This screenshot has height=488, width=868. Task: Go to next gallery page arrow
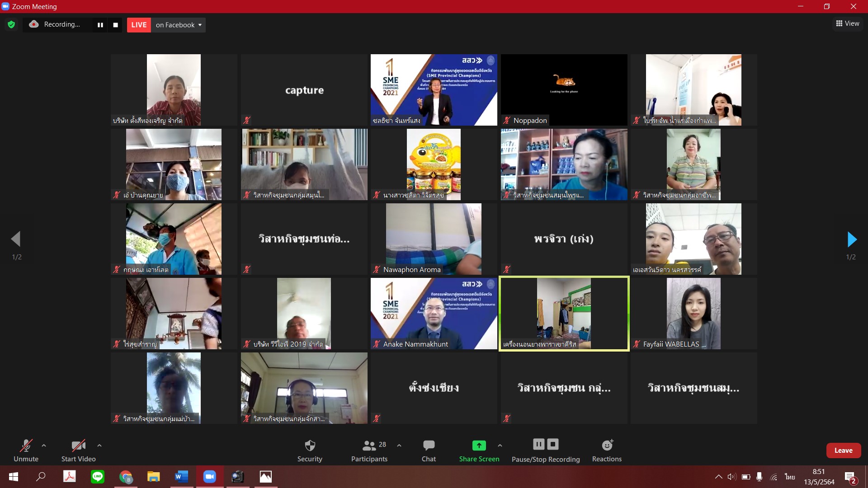pos(851,239)
